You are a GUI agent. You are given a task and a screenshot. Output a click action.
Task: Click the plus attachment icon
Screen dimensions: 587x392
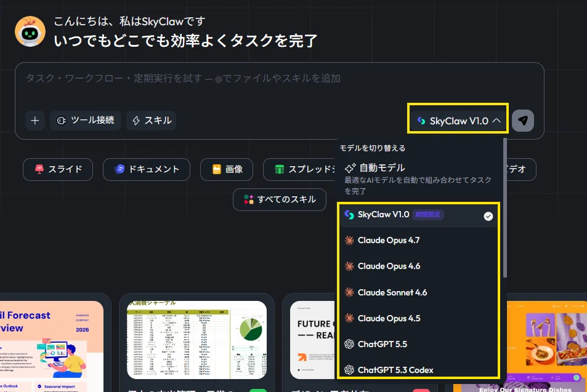(35, 121)
